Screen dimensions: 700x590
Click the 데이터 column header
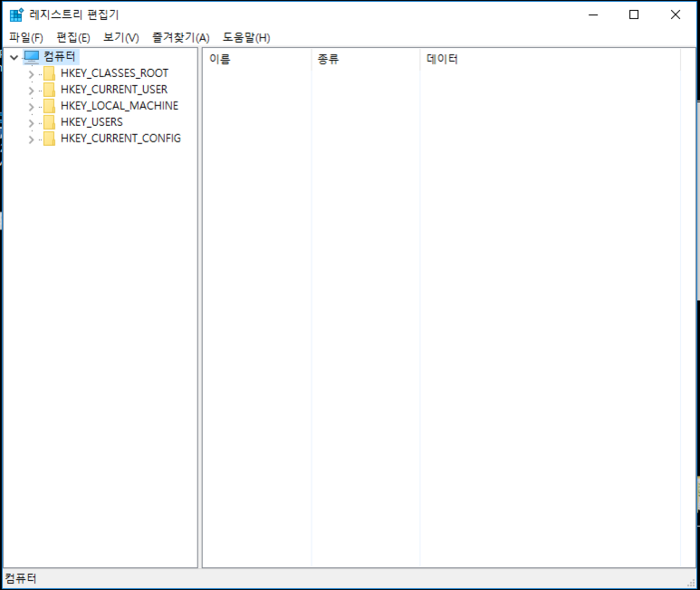pyautogui.click(x=550, y=60)
